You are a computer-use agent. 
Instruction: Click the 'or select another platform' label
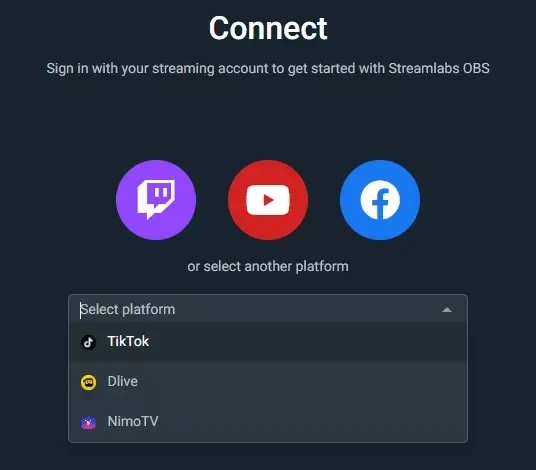point(268,266)
